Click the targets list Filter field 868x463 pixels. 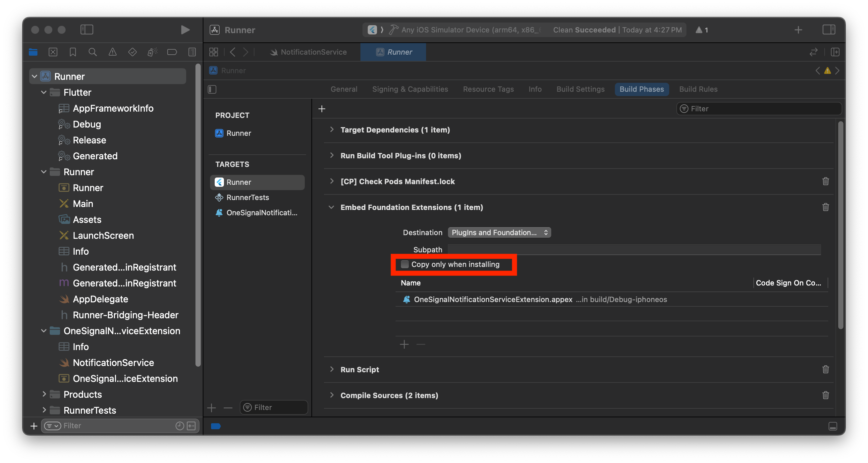click(274, 407)
